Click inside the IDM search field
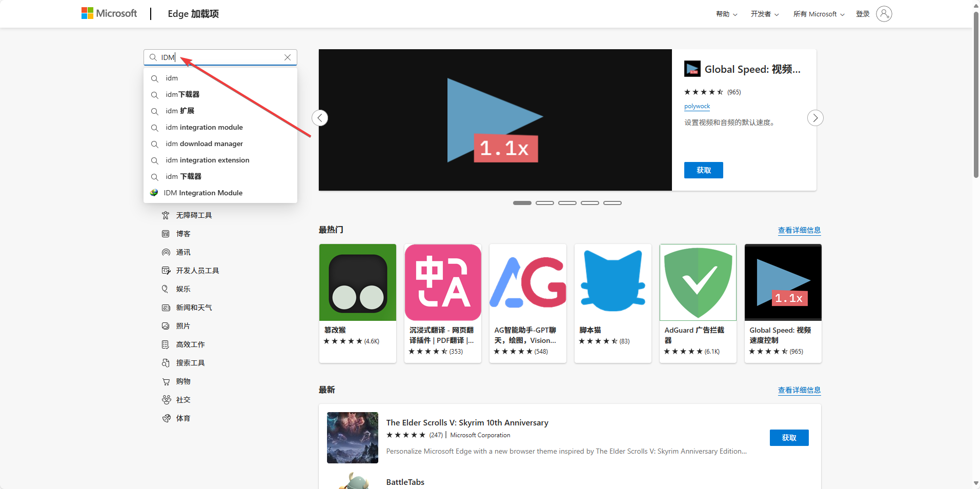The height and width of the screenshot is (489, 980). click(220, 57)
